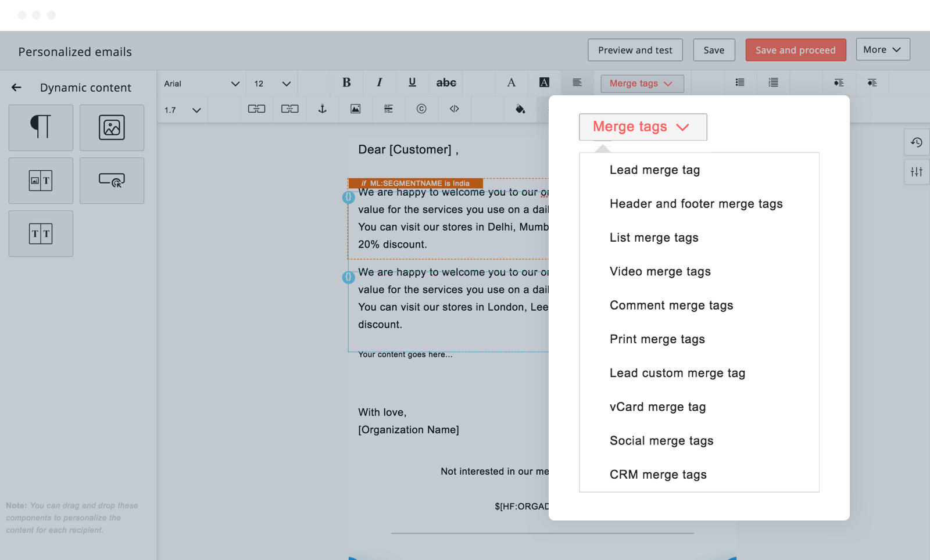Click the Bold formatting icon
This screenshot has height=560, width=930.
[346, 82]
